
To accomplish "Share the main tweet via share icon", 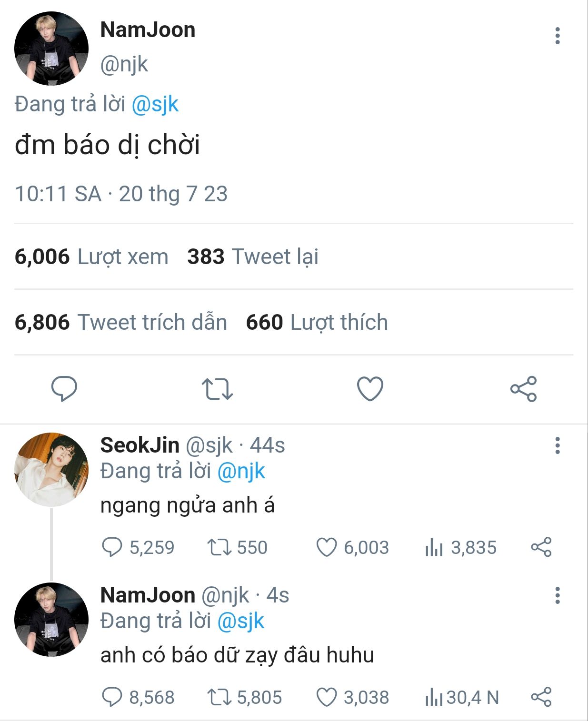I will point(524,389).
